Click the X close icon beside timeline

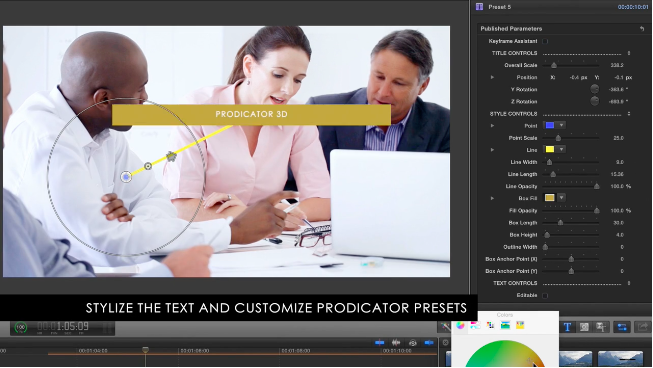pos(445,343)
